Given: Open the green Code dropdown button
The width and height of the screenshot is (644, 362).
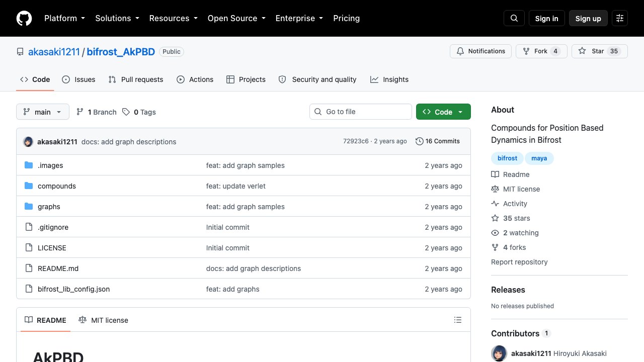Looking at the screenshot, I should (443, 112).
